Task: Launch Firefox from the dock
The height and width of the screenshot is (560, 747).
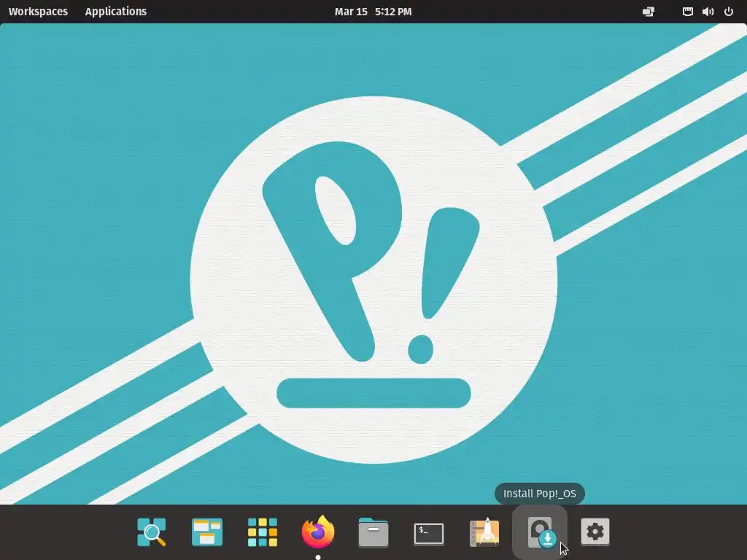Action: (x=318, y=532)
